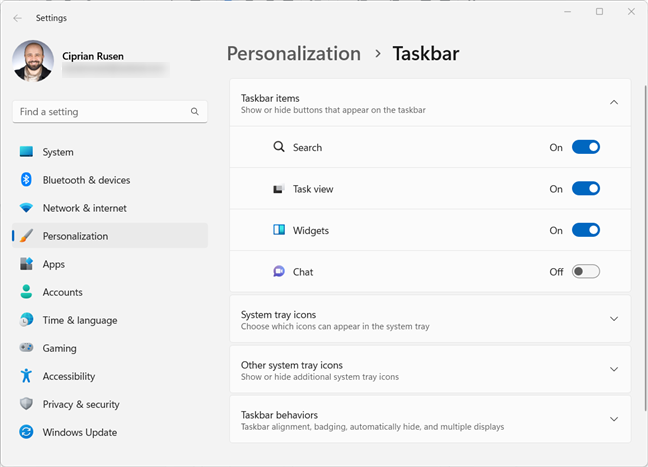Click the System monitor icon
648x467 pixels.
pyautogui.click(x=26, y=152)
